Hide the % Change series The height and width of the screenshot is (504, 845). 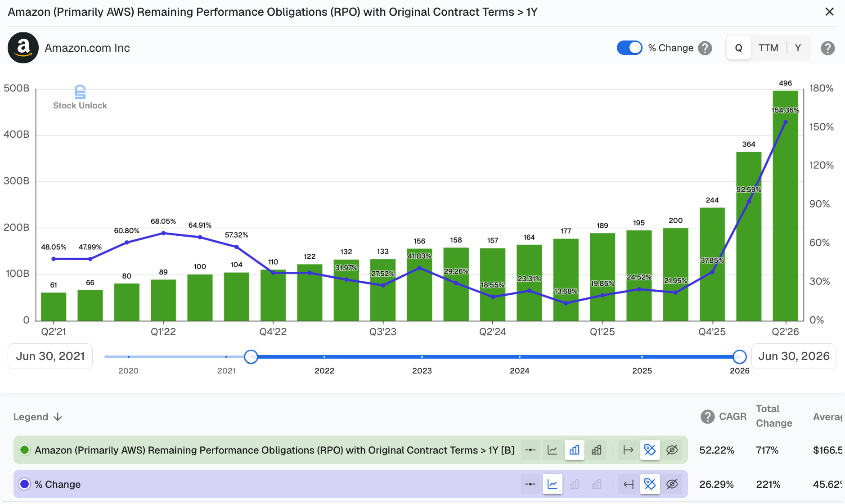(672, 484)
